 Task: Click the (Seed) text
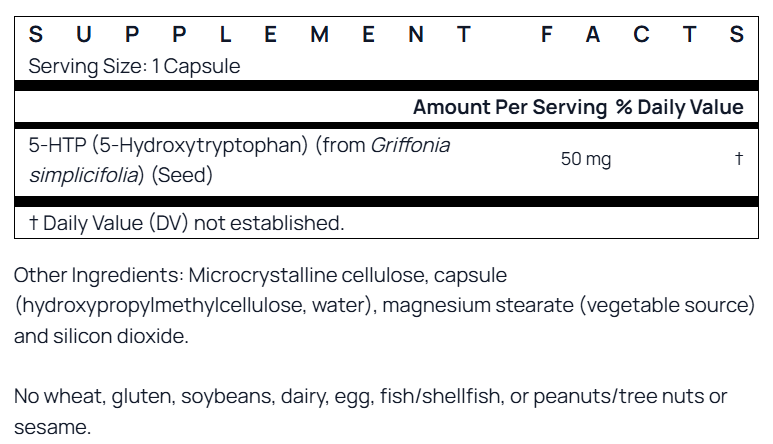[x=182, y=174]
